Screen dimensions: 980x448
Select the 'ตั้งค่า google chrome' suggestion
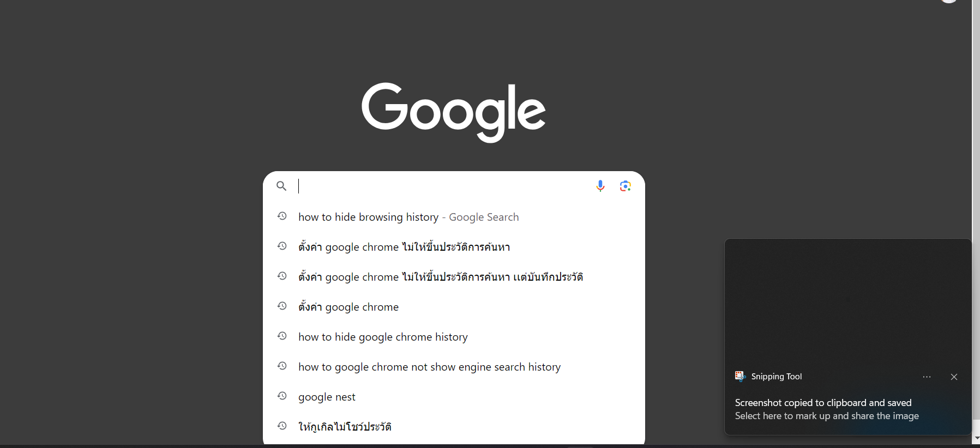454,307
